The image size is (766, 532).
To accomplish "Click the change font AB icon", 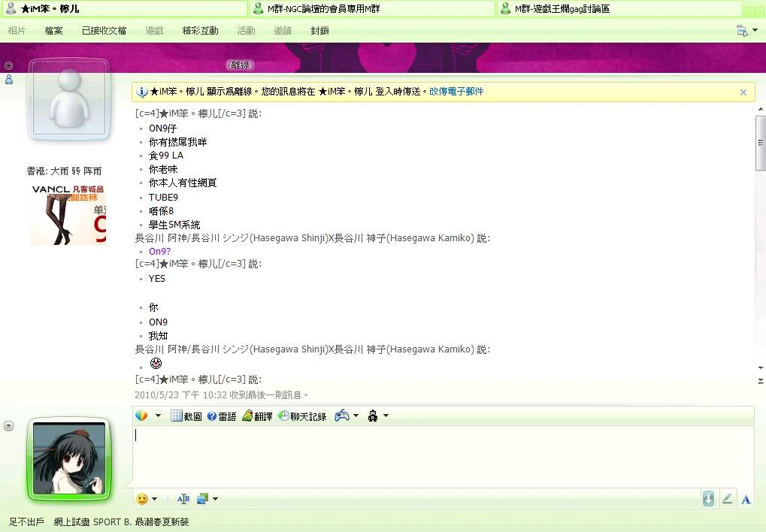I will [x=183, y=499].
